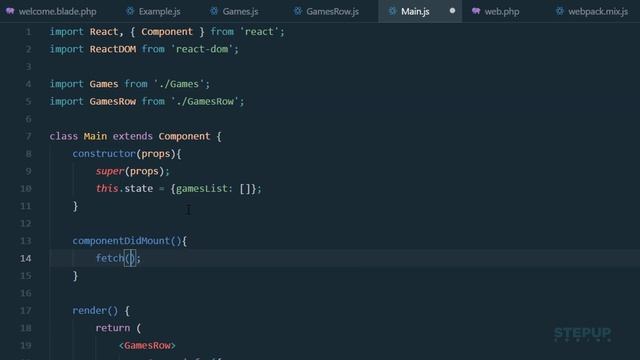Click the <GamesRow> JSX tag

[x=147, y=346]
